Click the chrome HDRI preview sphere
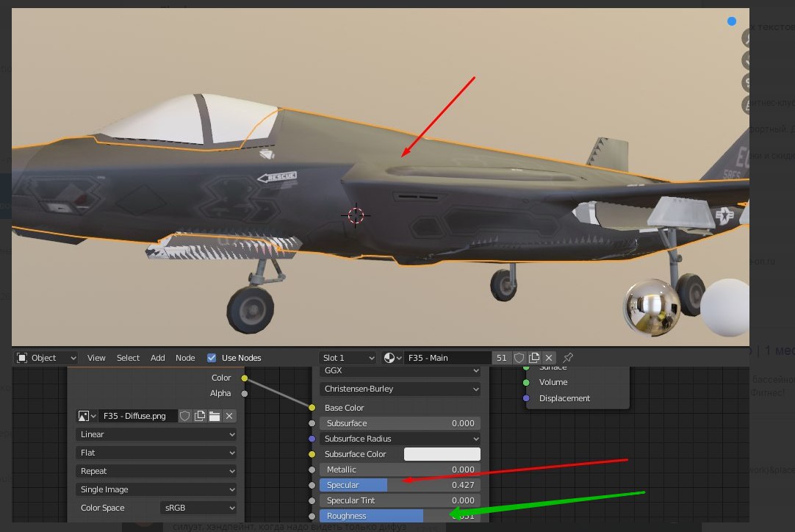 click(x=652, y=308)
